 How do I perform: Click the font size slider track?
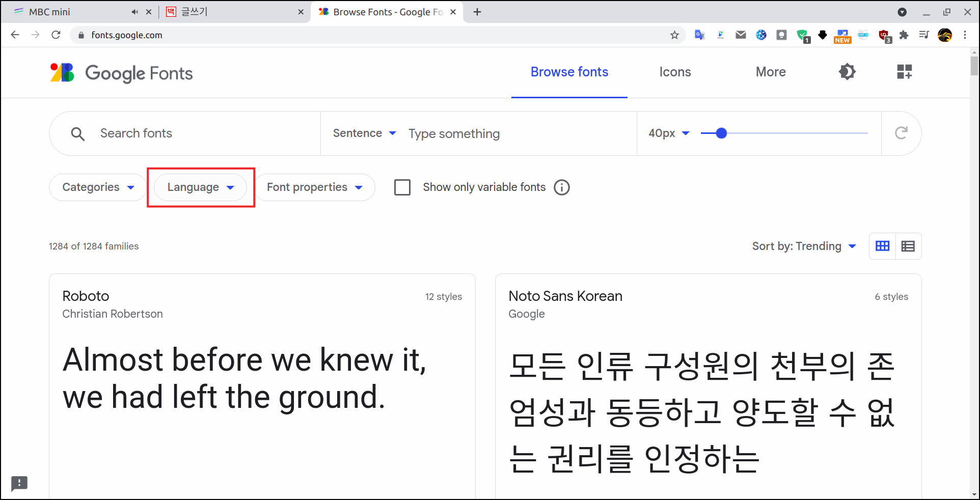(x=784, y=133)
